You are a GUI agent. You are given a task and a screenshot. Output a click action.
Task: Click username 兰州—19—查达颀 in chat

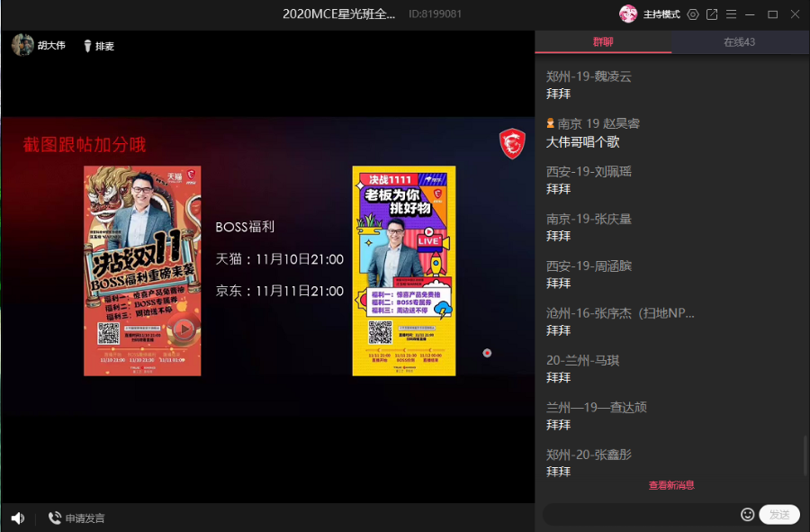[597, 408]
